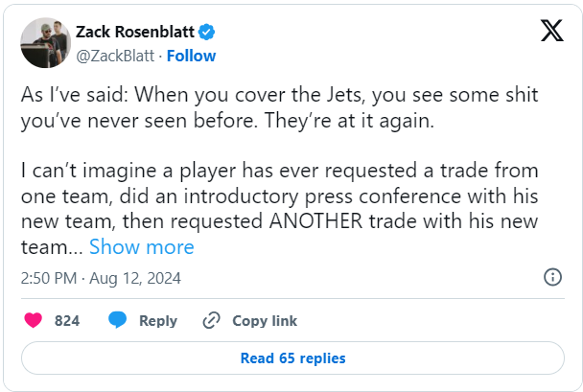
Task: Click the copy link chain icon
Action: 212,320
